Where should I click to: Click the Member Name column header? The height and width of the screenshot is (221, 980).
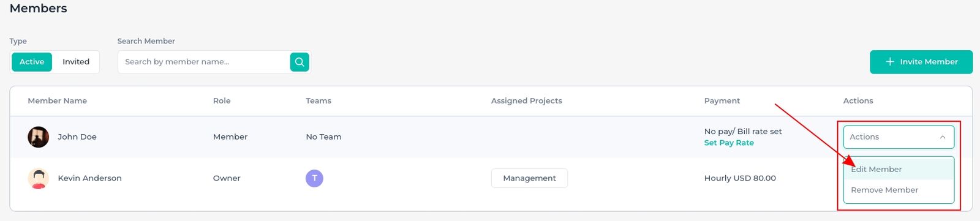(x=58, y=100)
